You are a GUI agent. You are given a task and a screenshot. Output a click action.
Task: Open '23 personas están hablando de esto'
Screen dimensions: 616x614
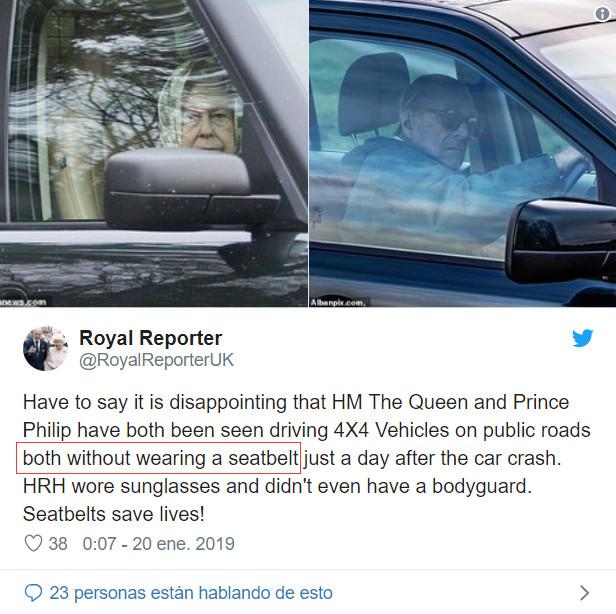click(x=191, y=593)
